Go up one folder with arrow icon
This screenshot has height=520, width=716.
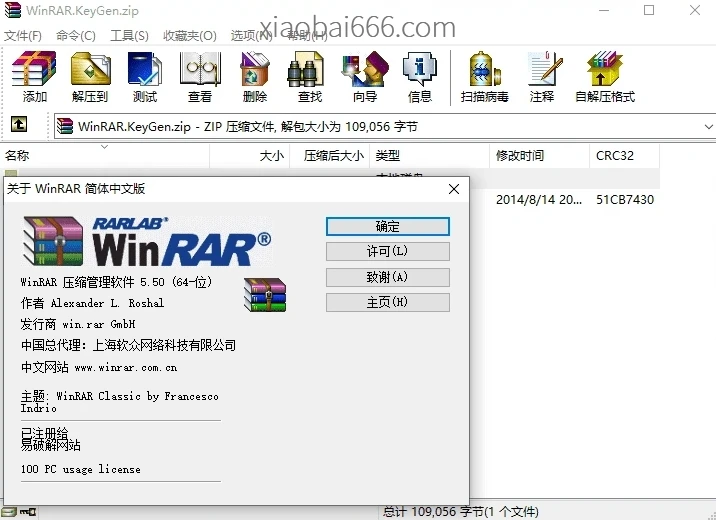(19, 124)
